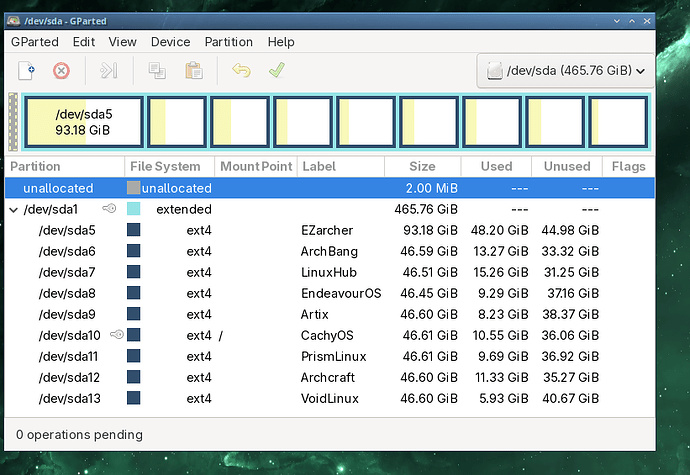Click the 465.76 GiB size of /dev/sda1
The image size is (690, 475).
click(426, 209)
